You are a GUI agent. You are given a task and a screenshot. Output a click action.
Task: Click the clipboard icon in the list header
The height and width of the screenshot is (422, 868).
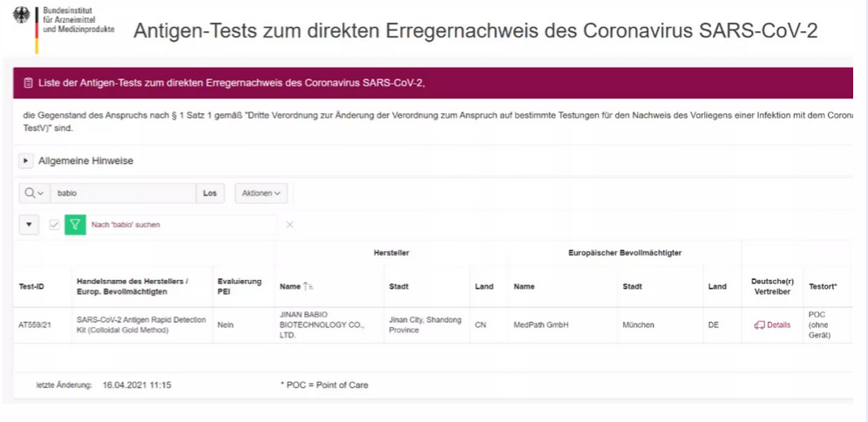click(28, 84)
